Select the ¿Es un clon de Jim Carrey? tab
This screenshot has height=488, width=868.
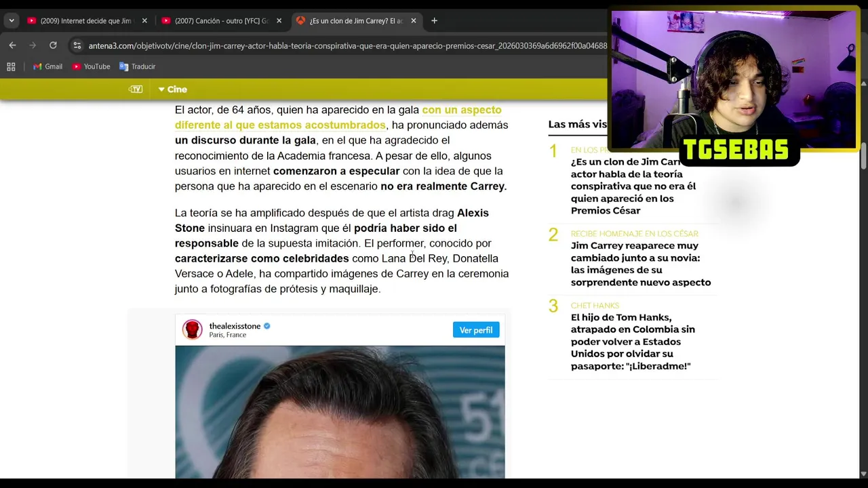(x=355, y=21)
